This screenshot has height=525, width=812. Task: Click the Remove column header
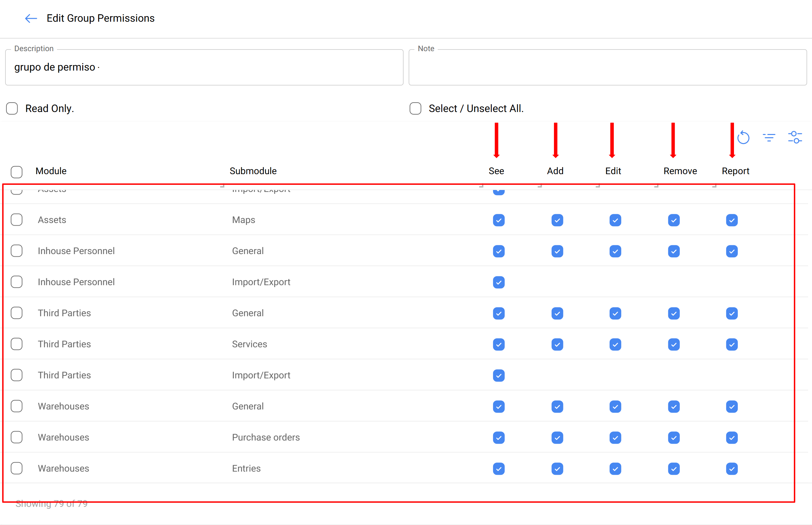(x=680, y=171)
